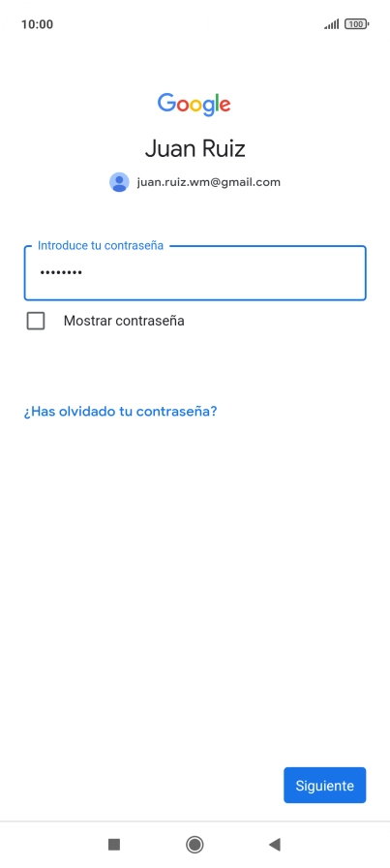Screen dimensions: 390x868
Task: Tap the signal strength bars icon
Action: point(332,24)
